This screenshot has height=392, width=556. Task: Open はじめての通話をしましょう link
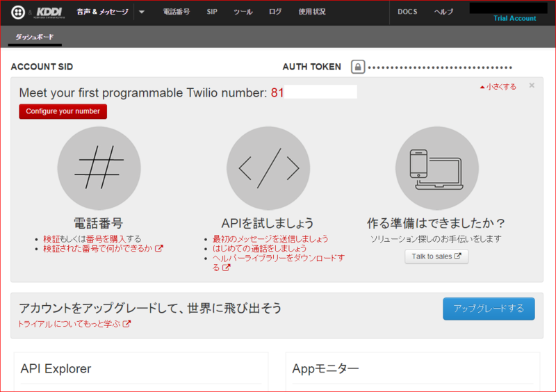pyautogui.click(x=259, y=248)
